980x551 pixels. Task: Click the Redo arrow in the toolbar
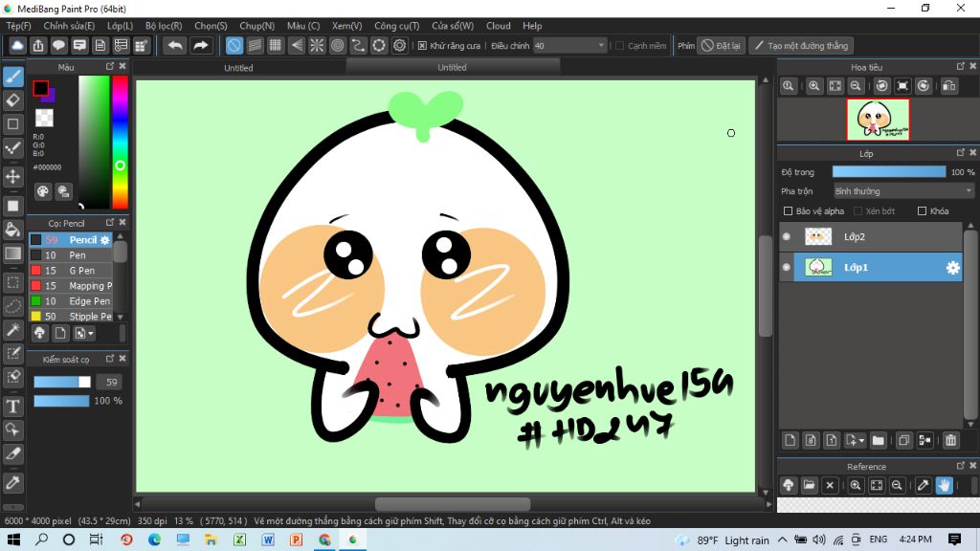click(x=201, y=46)
